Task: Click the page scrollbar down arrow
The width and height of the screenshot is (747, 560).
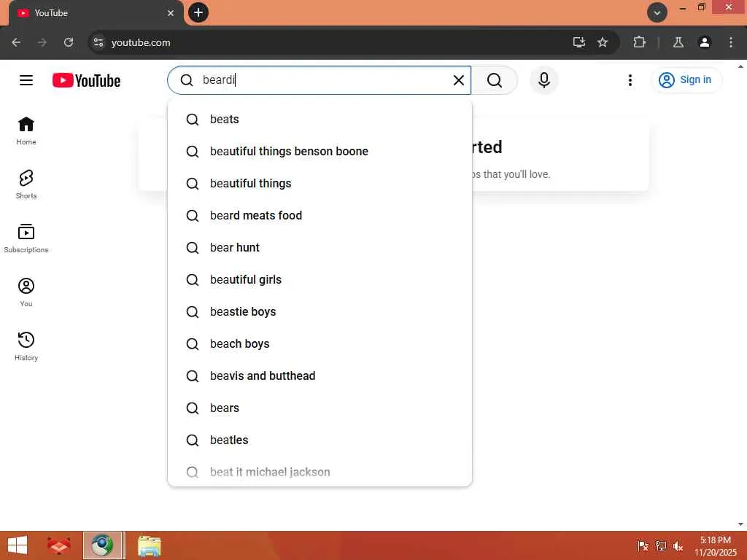Action: tap(741, 524)
